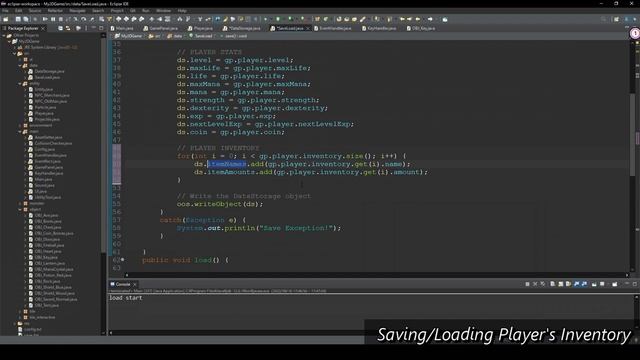This screenshot has height=360, width=640.
Task: Click the Open Perspective icon
Action: (x=616, y=19)
